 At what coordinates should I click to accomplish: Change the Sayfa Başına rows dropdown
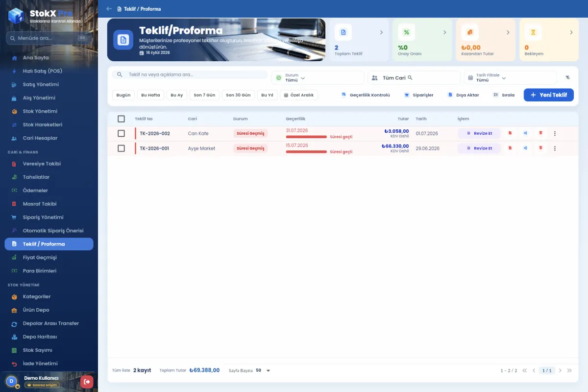(263, 370)
